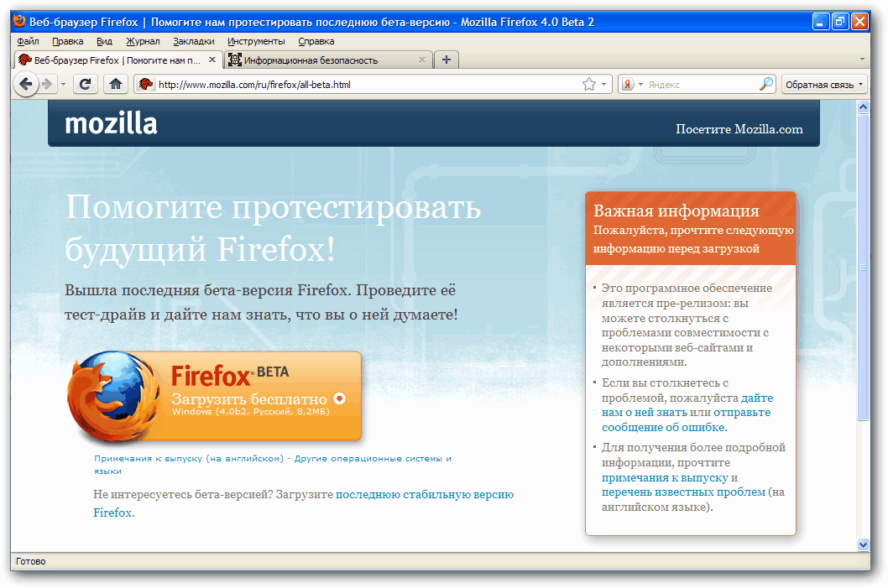This screenshot has height=588, width=888.
Task: Click the Firefox favicon on the first tab
Action: pos(24,60)
